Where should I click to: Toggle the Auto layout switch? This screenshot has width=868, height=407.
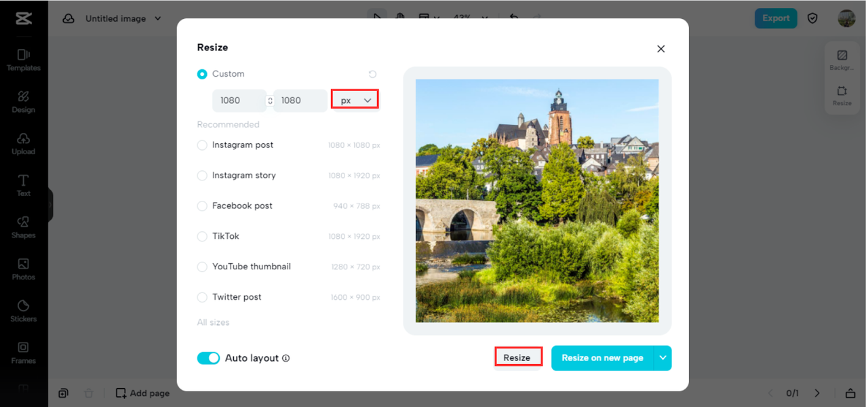pyautogui.click(x=208, y=358)
